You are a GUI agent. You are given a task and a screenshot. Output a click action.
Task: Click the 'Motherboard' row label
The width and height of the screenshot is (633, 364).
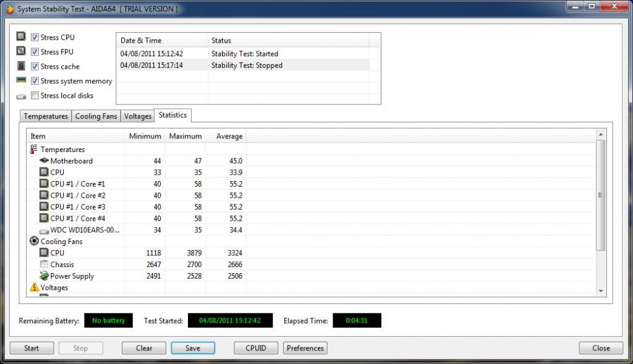coord(72,161)
